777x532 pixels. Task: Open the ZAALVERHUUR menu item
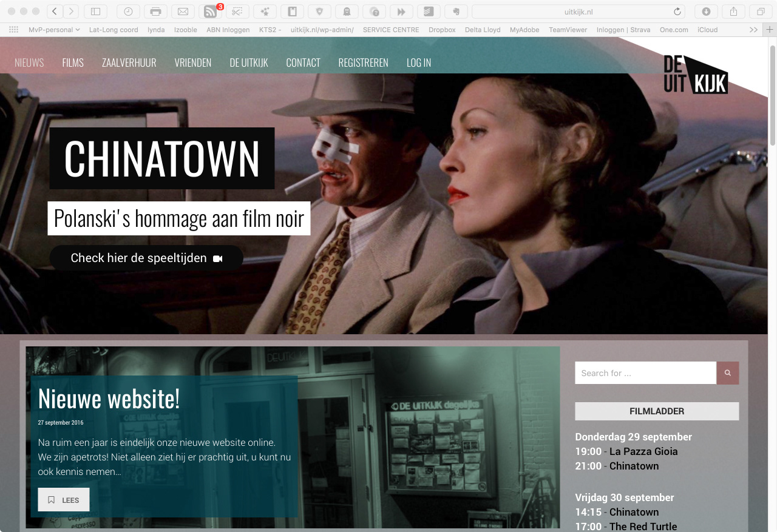[x=129, y=62]
